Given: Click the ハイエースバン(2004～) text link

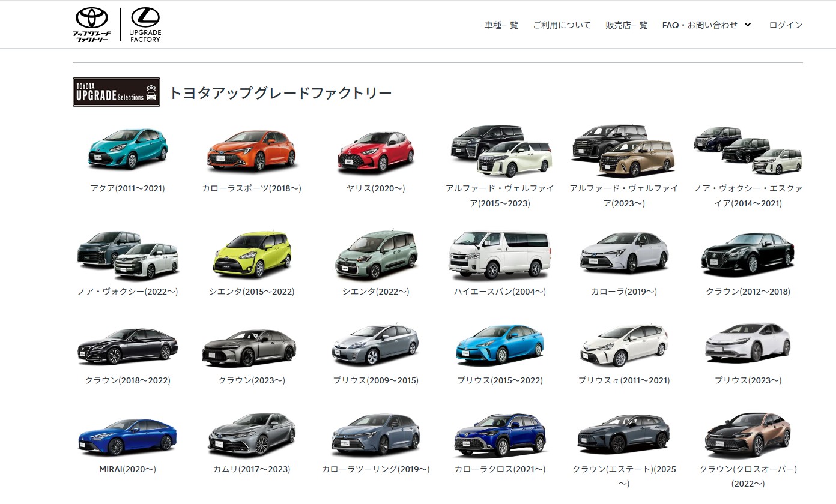Looking at the screenshot, I should pos(500,292).
